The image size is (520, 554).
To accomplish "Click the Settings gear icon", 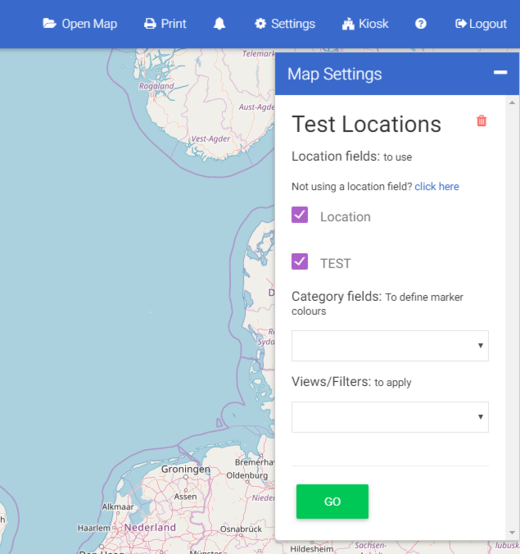I will pos(260,24).
